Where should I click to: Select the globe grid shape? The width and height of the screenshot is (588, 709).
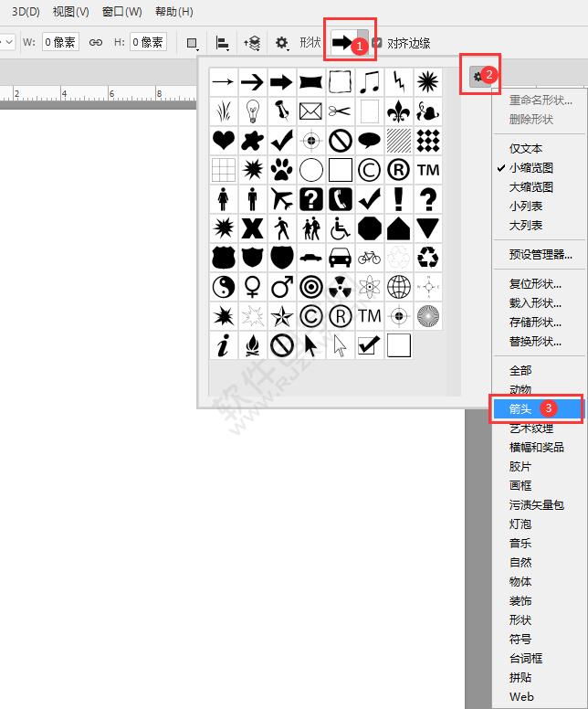click(399, 287)
